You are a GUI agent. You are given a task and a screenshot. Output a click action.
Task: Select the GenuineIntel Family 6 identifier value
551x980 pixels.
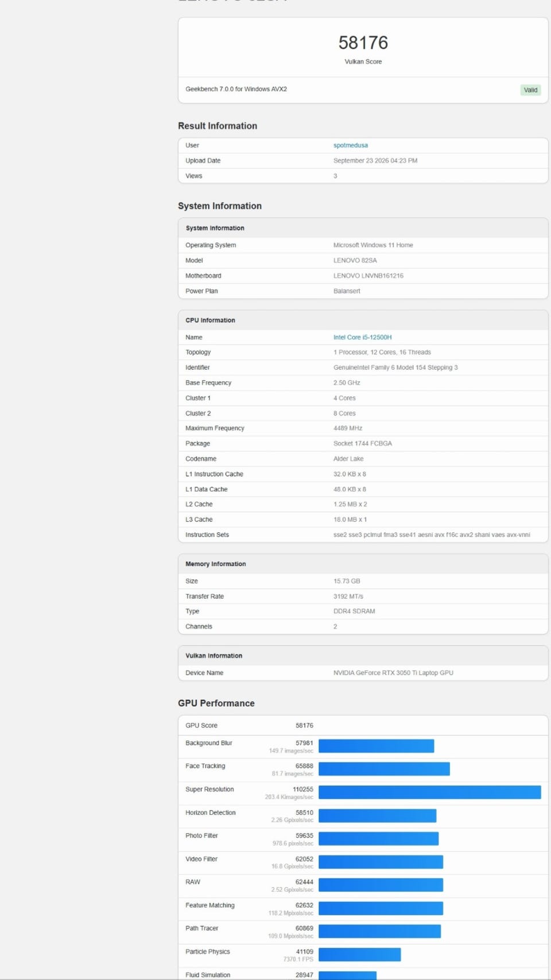coord(395,367)
